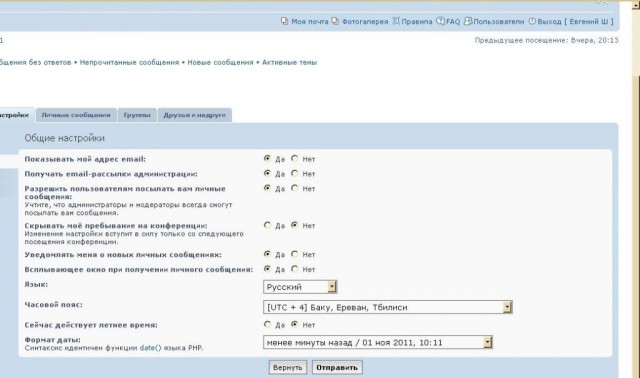The height and width of the screenshot is (378, 640).
Task: Switch to Личные сообщения tab
Action: (76, 115)
